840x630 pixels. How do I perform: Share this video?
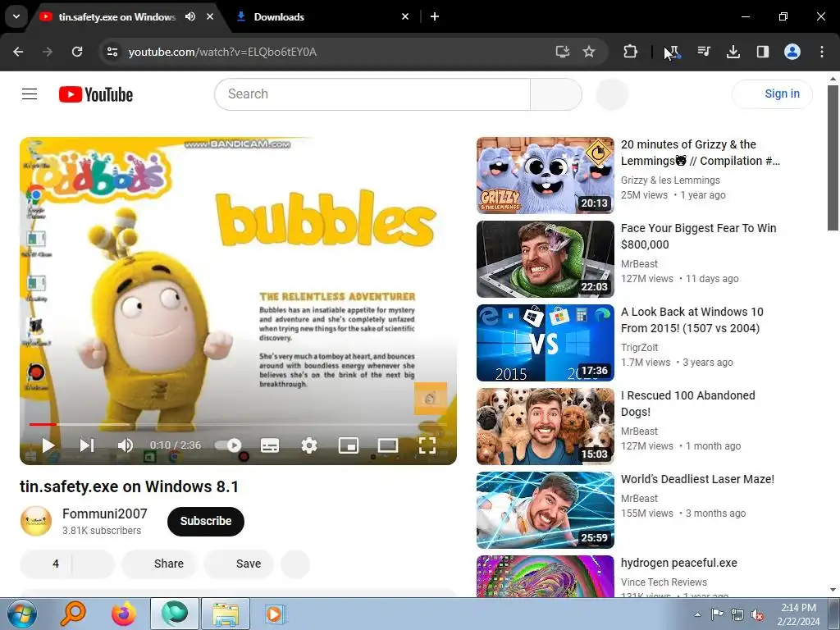(x=160, y=564)
